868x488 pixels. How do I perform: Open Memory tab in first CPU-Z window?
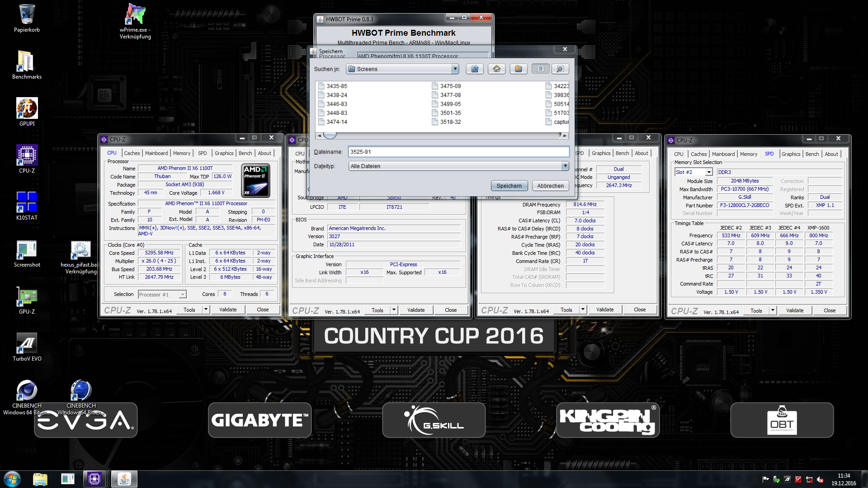click(182, 153)
